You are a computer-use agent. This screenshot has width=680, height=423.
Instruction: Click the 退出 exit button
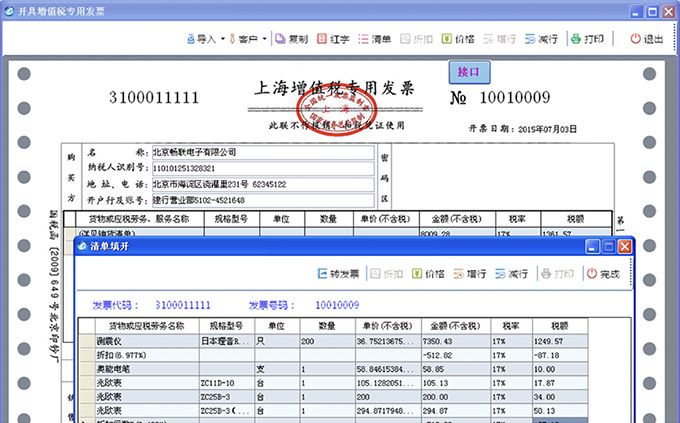(x=647, y=39)
